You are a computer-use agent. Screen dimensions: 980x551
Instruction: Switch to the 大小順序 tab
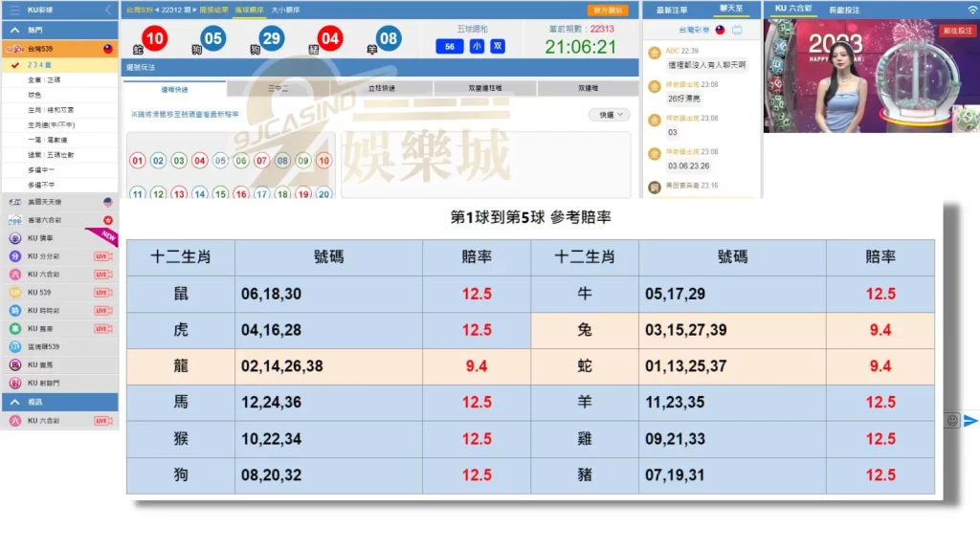pyautogui.click(x=286, y=9)
